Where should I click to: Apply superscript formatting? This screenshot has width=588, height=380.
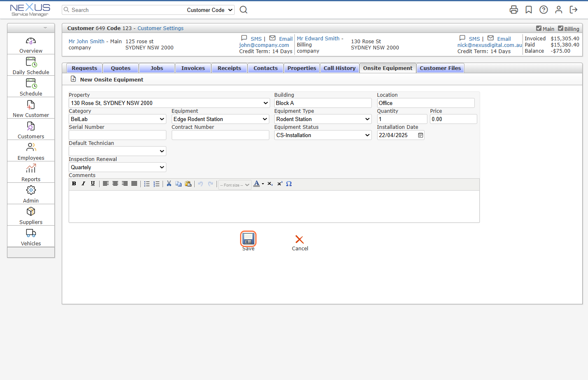(280, 184)
